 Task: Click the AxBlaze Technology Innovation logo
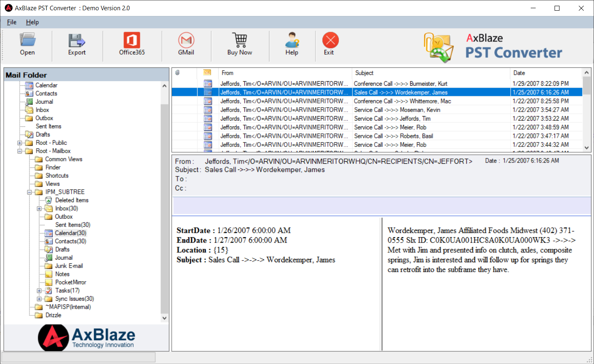pyautogui.click(x=87, y=338)
